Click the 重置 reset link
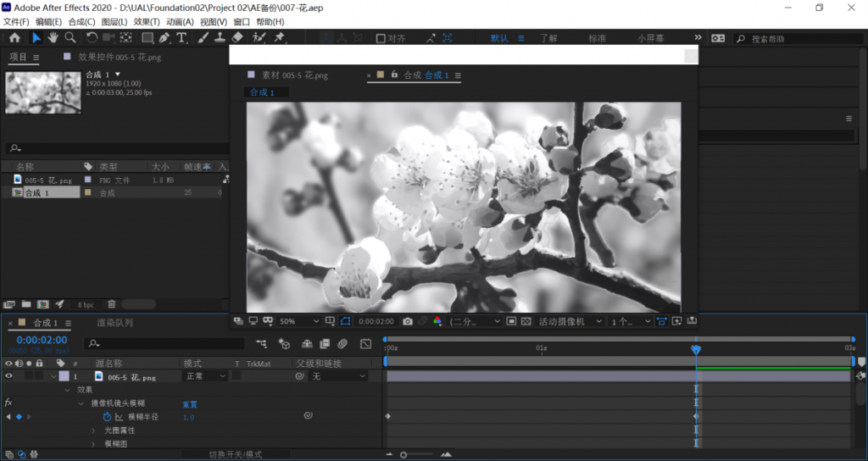The image size is (868, 461). coord(190,404)
